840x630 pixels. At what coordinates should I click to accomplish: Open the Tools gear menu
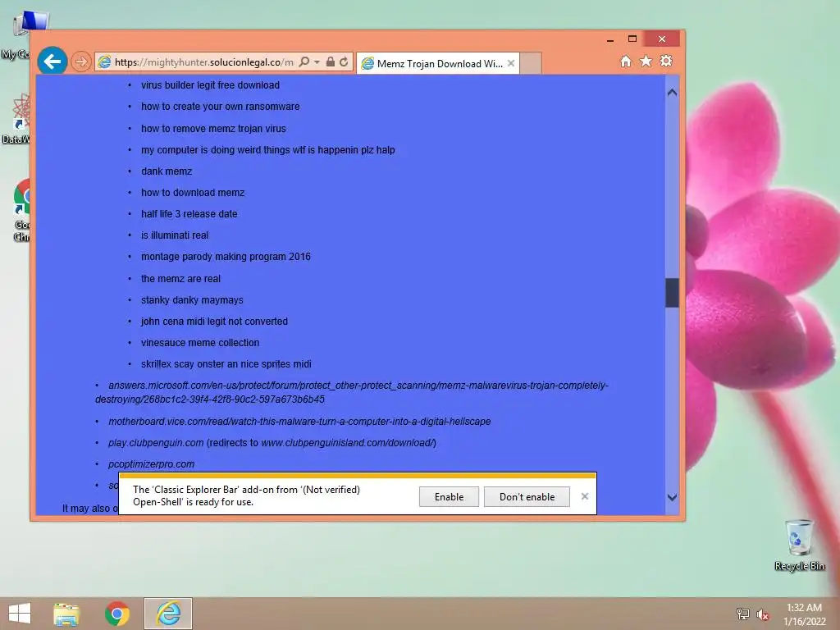666,61
